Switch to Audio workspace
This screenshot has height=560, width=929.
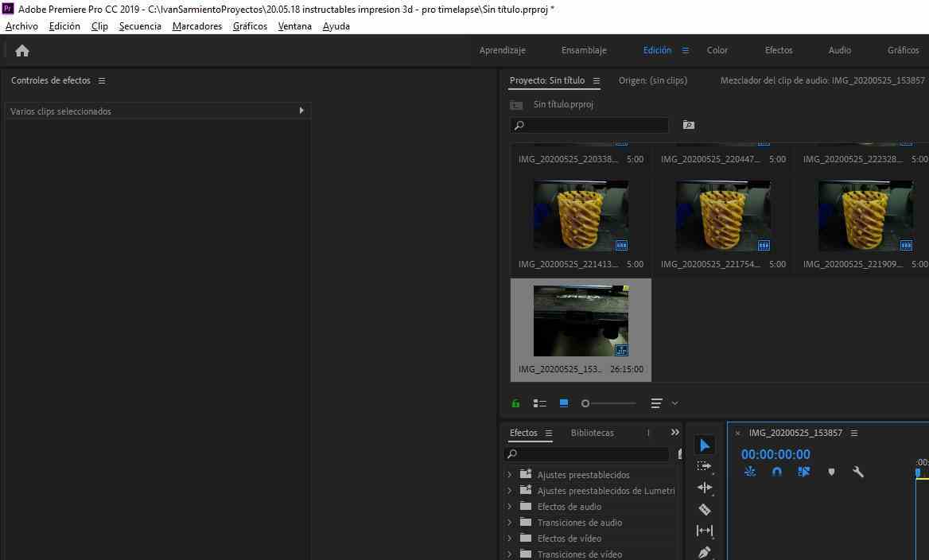(840, 50)
